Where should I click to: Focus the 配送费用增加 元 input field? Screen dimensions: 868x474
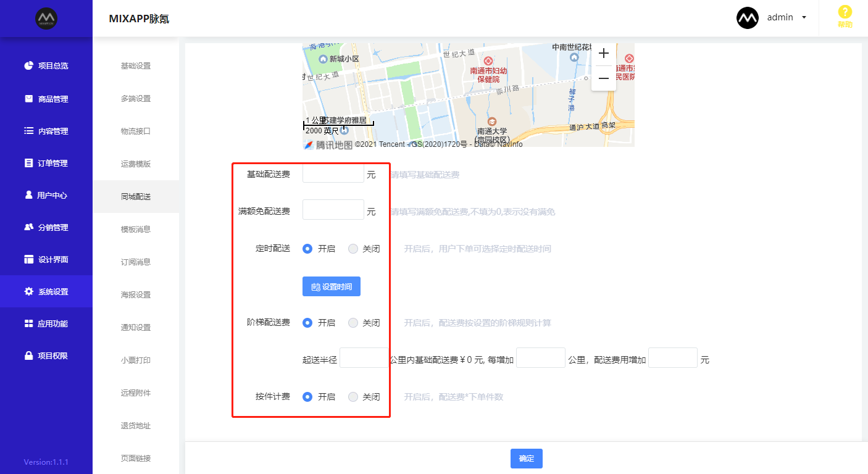(673, 358)
